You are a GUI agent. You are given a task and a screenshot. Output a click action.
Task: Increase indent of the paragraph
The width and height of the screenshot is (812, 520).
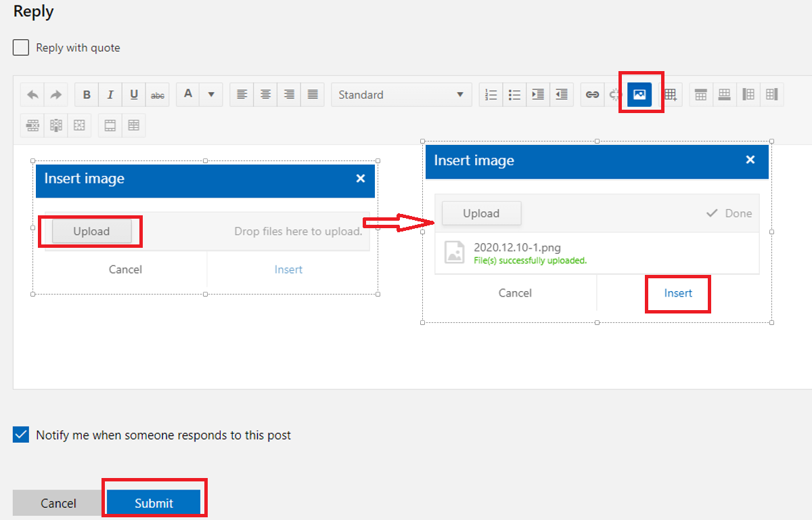tap(539, 95)
